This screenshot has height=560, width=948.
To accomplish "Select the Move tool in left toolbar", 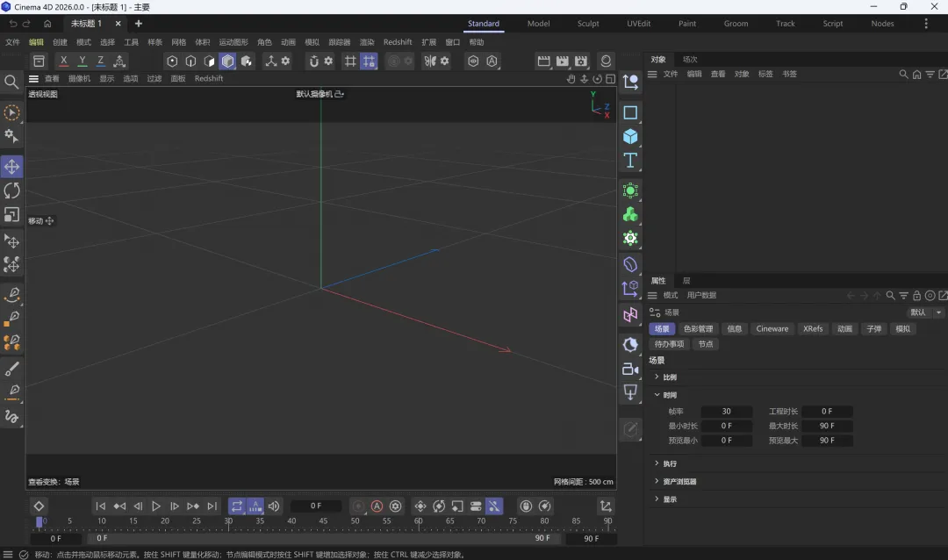I will pyautogui.click(x=12, y=167).
